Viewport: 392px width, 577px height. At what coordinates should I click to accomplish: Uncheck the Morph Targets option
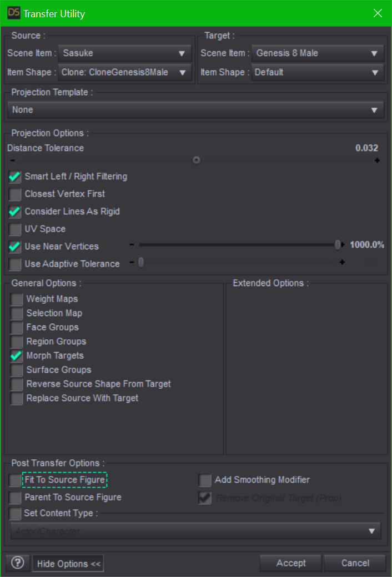pyautogui.click(x=17, y=356)
